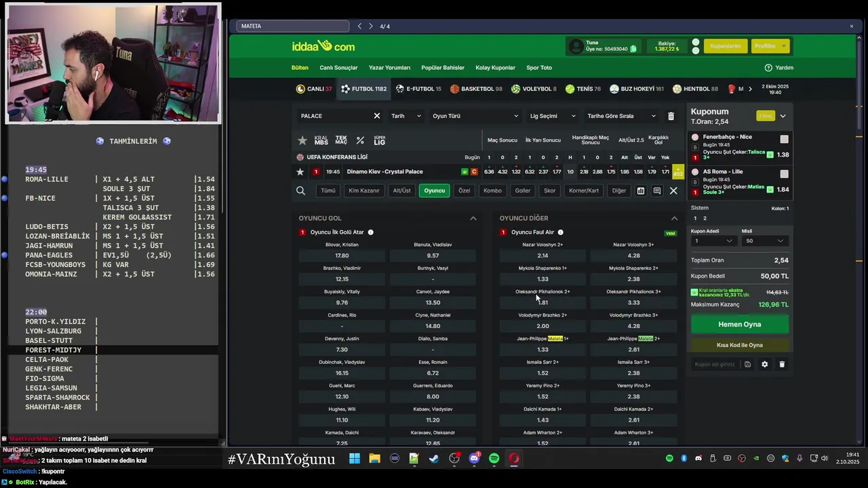Click the info icon beside Oyuncu Faul Alır
The width and height of the screenshot is (868, 488).
point(560,232)
